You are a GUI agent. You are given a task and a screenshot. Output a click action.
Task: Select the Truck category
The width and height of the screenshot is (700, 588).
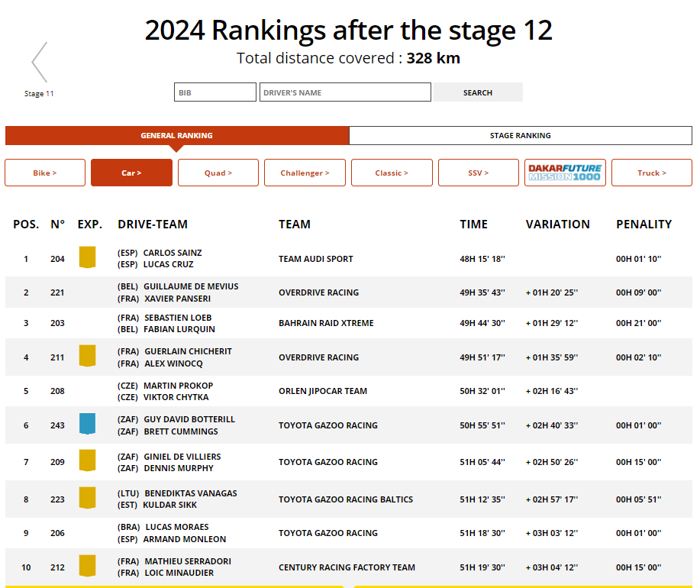[652, 173]
